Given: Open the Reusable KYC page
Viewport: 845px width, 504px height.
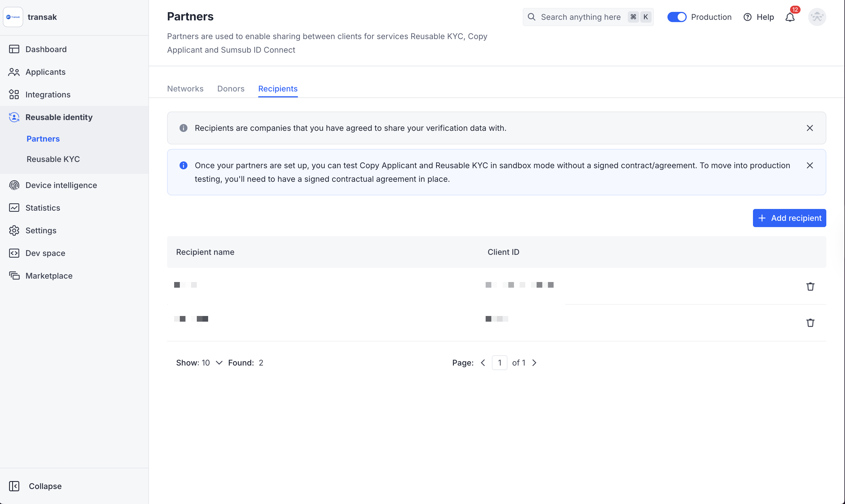Looking at the screenshot, I should (53, 159).
